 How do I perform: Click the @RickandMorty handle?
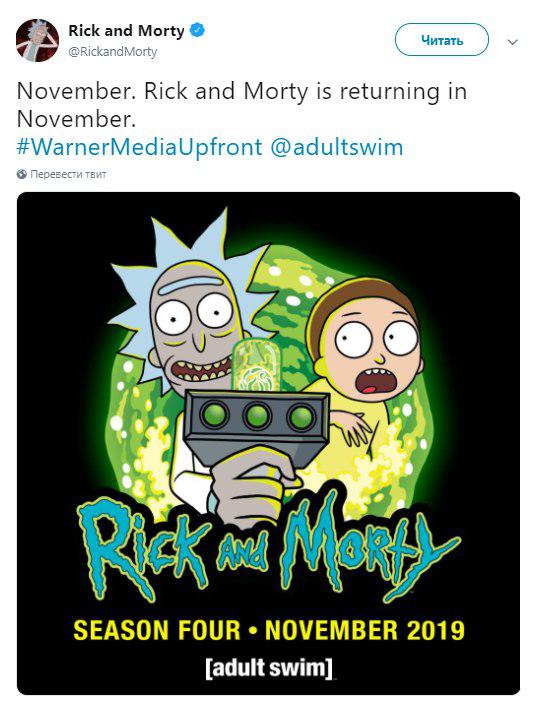click(x=113, y=52)
